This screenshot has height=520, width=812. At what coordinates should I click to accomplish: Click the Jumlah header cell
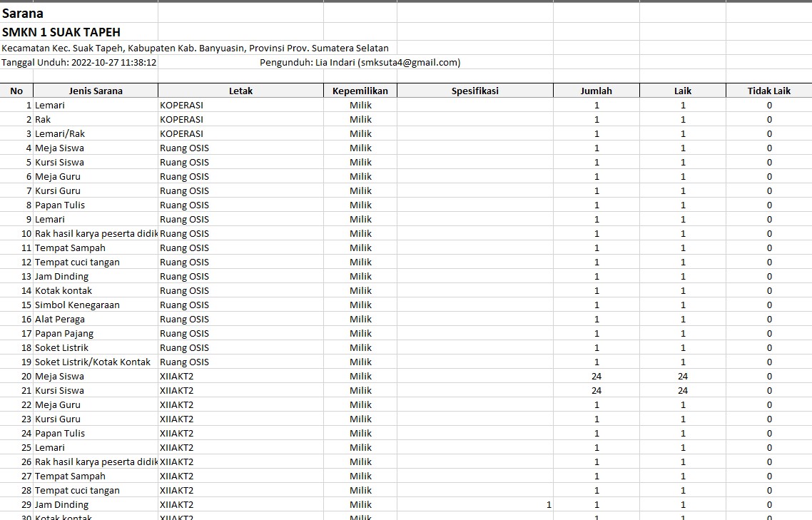pyautogui.click(x=596, y=91)
